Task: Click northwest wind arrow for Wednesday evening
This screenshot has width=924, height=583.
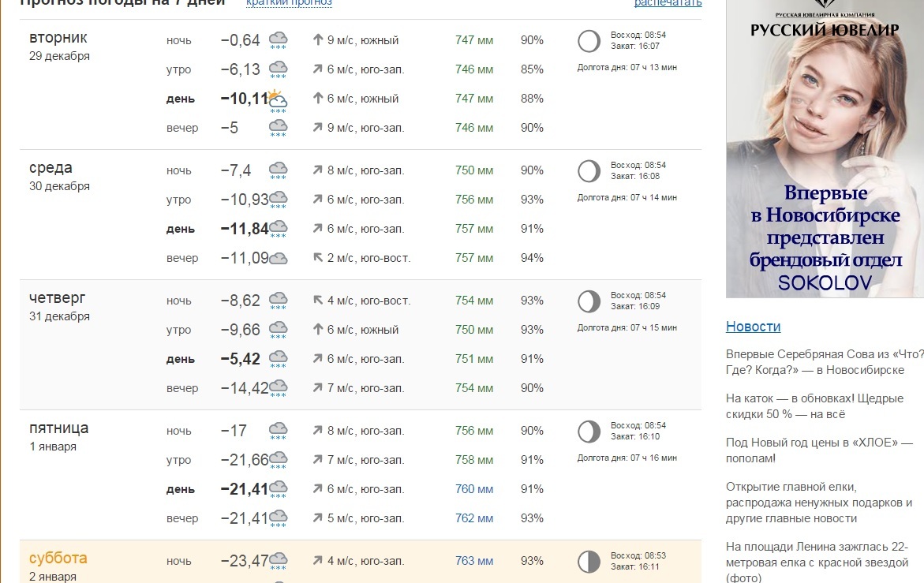Action: click(318, 258)
